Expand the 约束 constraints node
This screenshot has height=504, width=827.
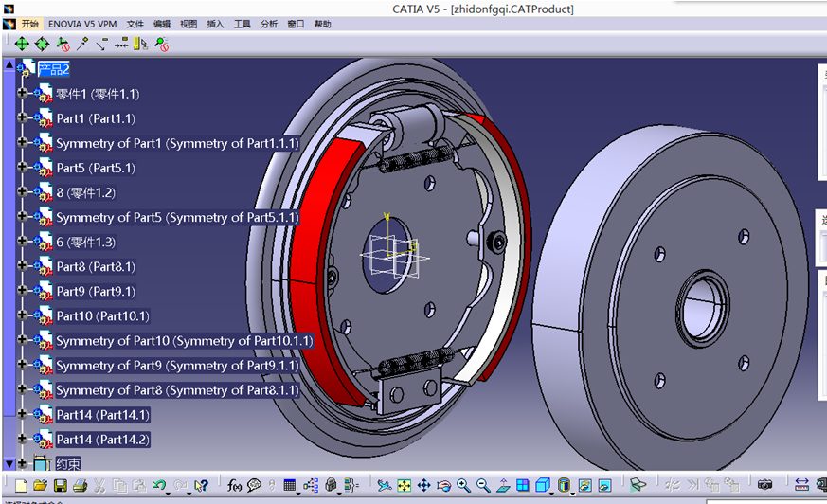coord(22,463)
